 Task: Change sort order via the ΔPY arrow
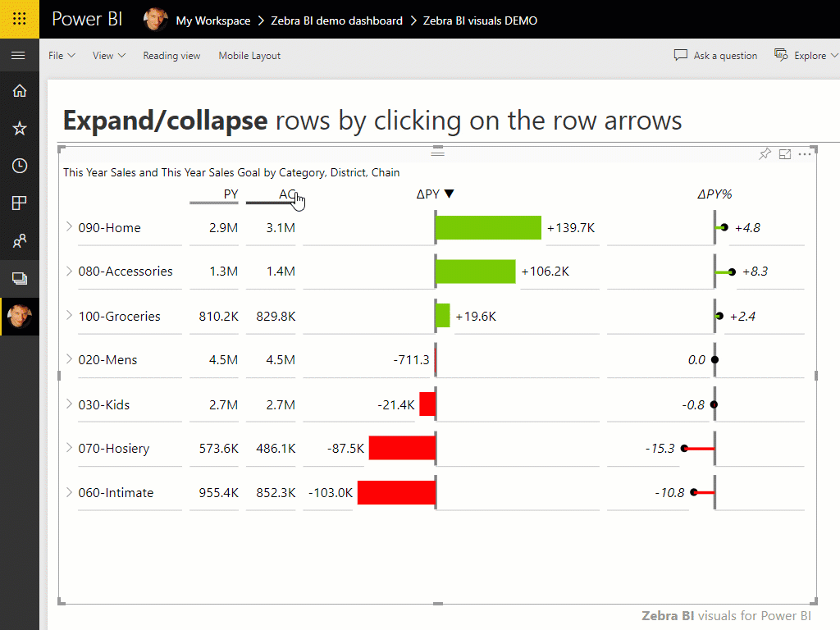click(447, 194)
